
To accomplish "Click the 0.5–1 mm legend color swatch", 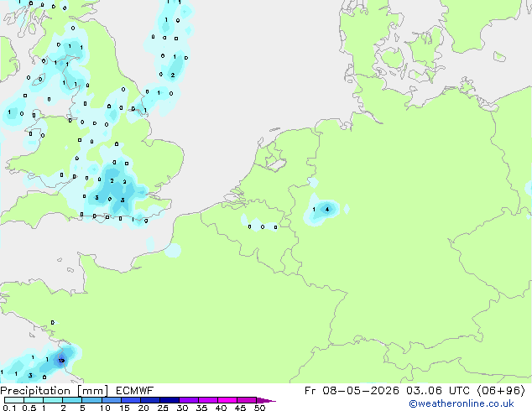I will click(34, 400).
